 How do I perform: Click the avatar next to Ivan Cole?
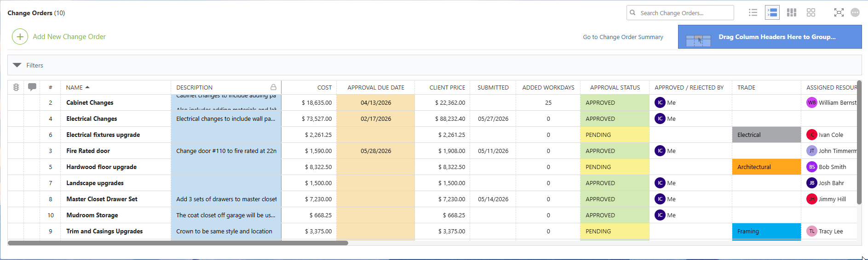tap(812, 135)
